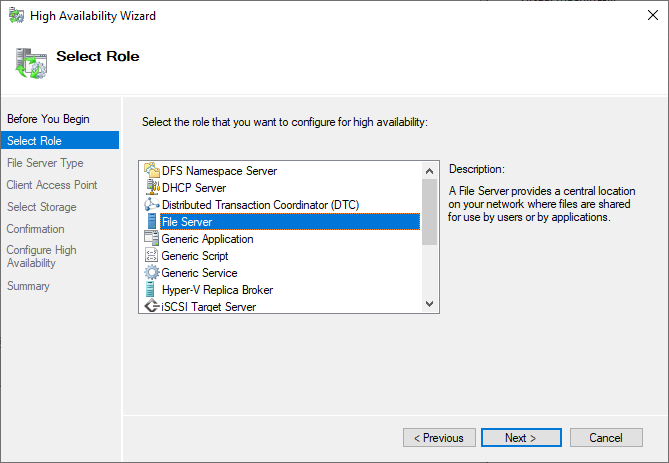
Task: Choose the DHCP Server role entry
Action: (x=194, y=188)
